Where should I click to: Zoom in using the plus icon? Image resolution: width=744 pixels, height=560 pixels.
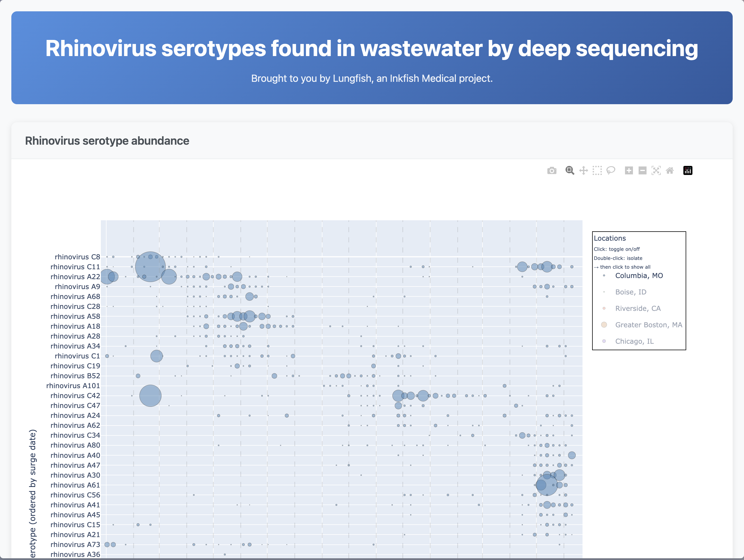[629, 170]
